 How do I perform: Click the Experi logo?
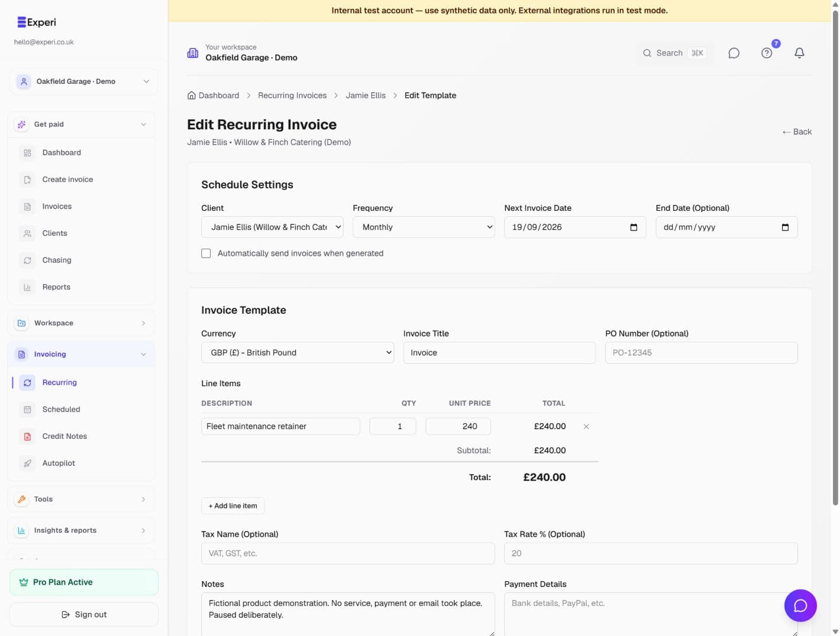coord(37,22)
